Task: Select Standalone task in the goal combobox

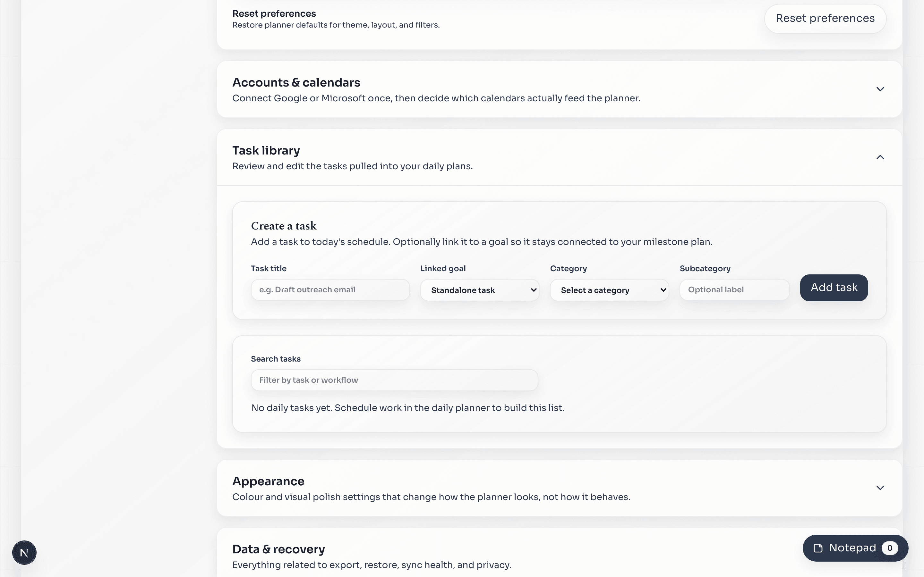Action: tap(480, 290)
